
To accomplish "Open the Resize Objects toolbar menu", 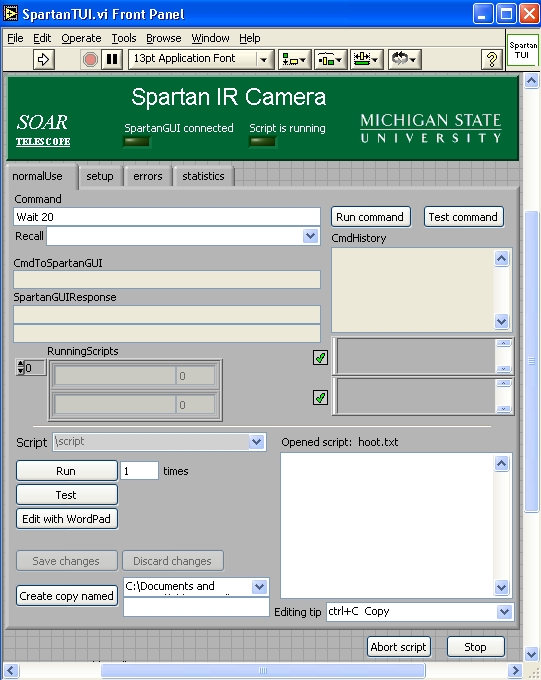I will point(366,59).
